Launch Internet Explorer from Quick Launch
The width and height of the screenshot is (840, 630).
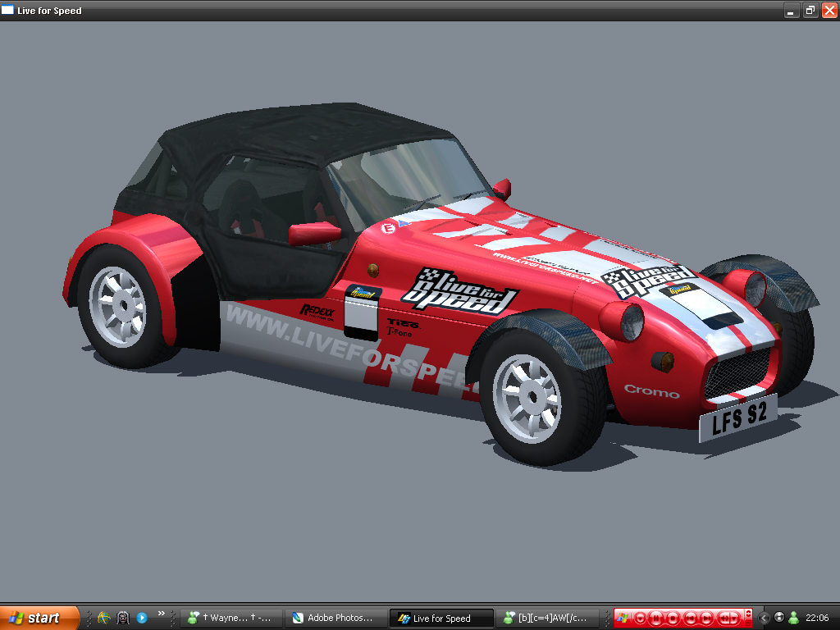(103, 618)
